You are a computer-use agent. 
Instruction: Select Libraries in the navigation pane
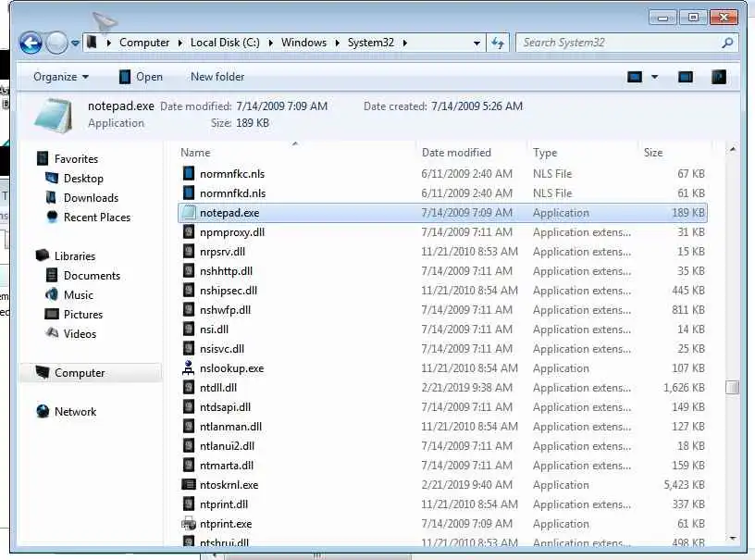pyautogui.click(x=75, y=256)
